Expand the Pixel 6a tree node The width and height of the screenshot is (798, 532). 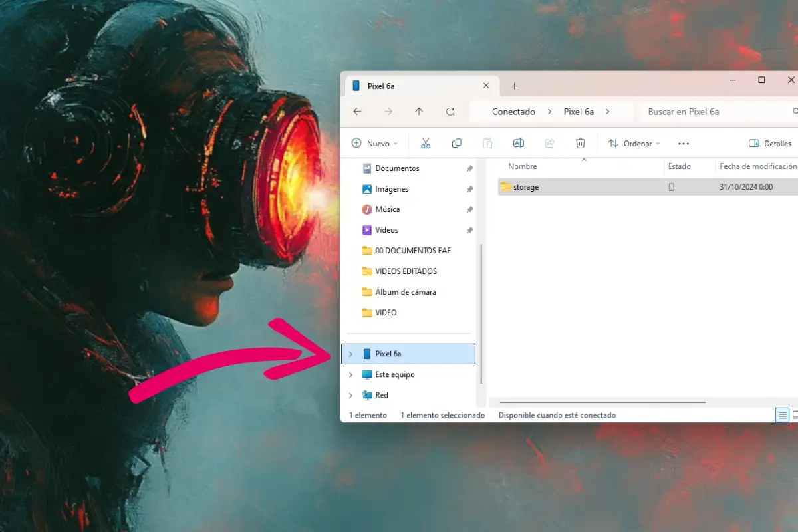pyautogui.click(x=350, y=354)
